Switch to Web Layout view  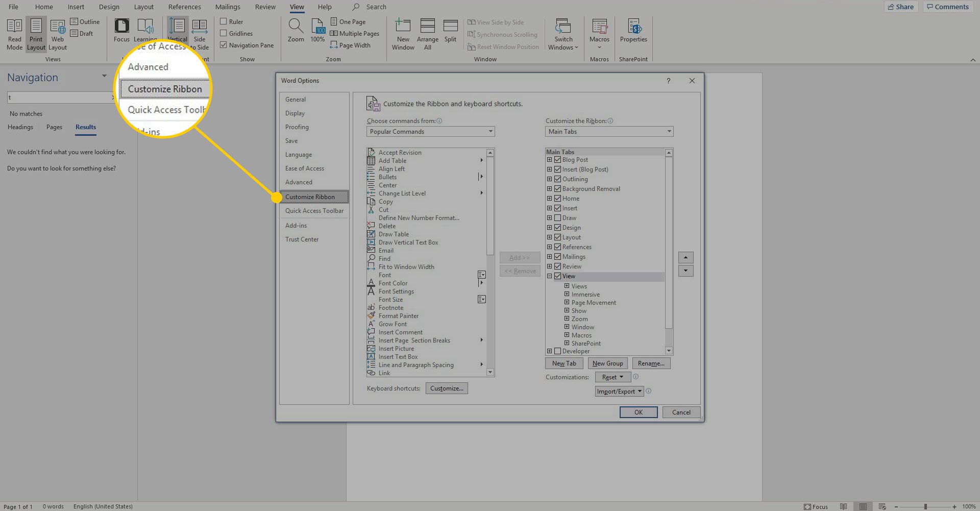point(58,34)
